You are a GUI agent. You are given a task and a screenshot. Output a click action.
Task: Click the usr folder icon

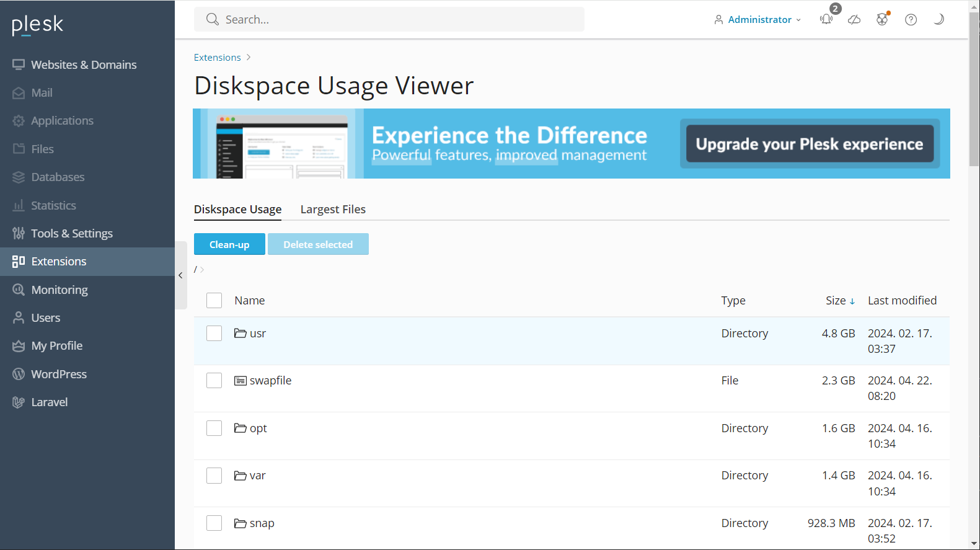[x=241, y=333]
